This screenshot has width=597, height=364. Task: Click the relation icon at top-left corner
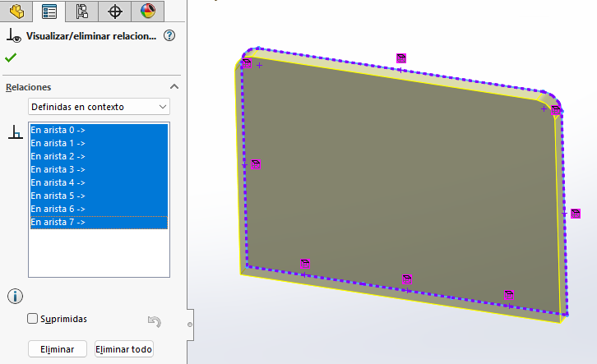click(247, 62)
